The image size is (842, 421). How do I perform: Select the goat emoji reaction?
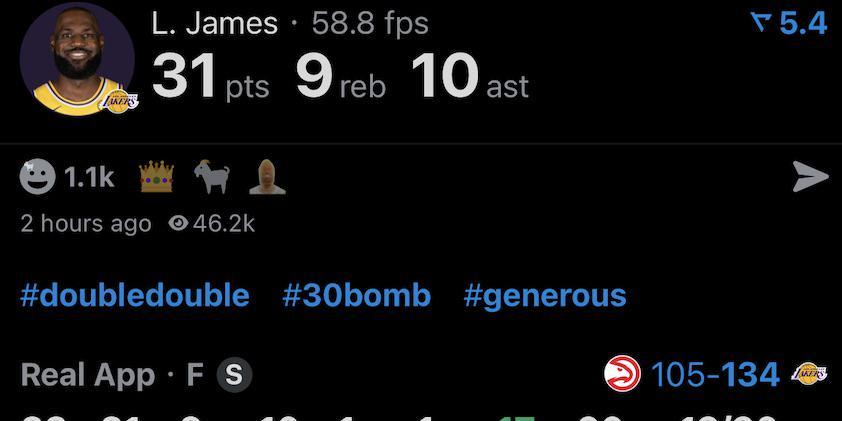[212, 177]
